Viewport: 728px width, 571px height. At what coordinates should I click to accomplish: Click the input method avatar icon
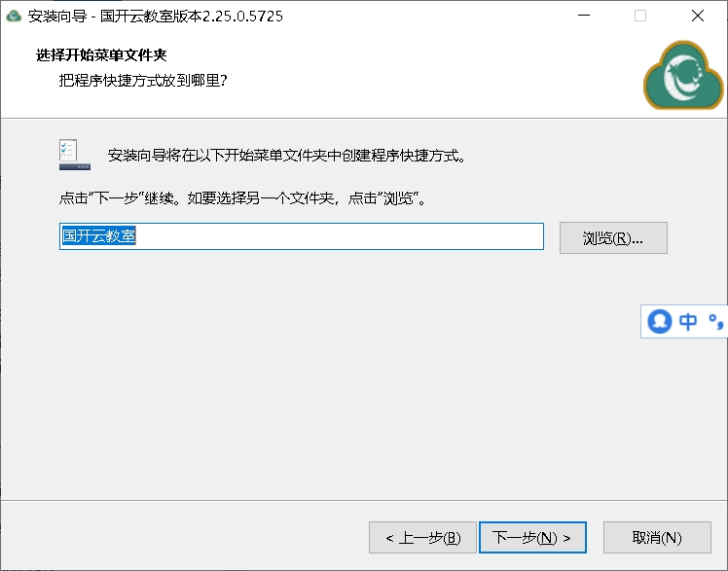[x=660, y=321]
